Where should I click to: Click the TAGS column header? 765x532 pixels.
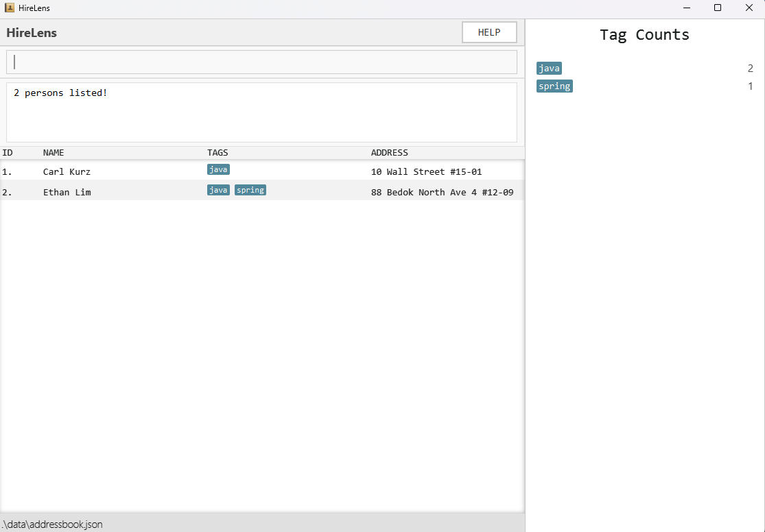click(217, 153)
